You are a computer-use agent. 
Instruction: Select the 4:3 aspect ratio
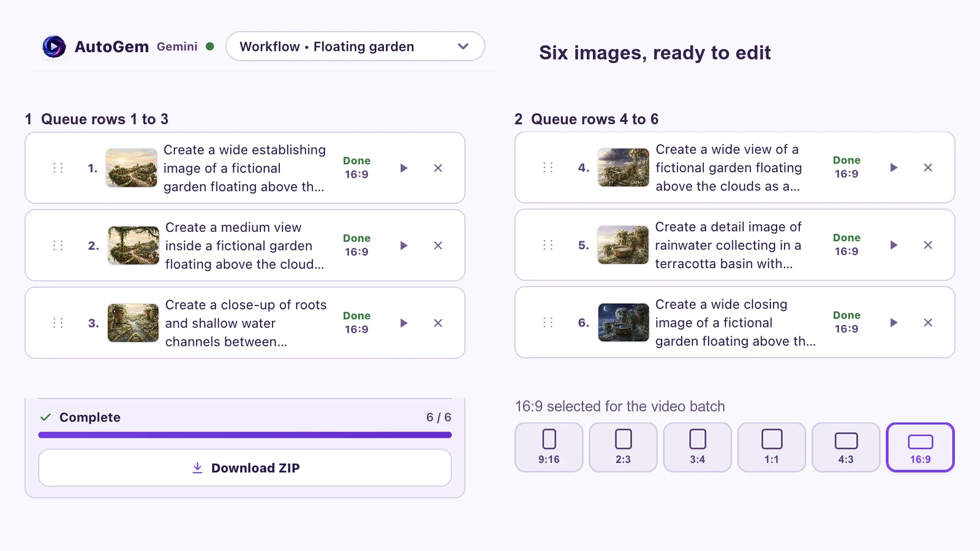pos(846,448)
